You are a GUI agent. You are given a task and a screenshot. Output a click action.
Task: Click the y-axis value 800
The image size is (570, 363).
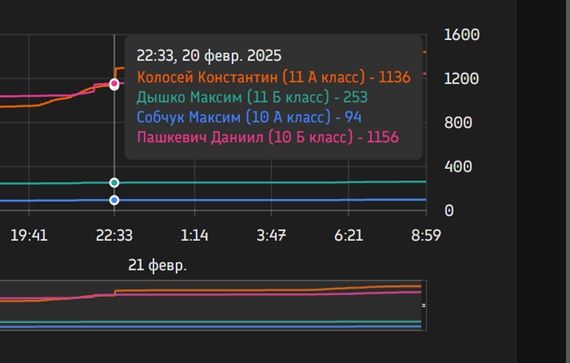click(x=458, y=122)
